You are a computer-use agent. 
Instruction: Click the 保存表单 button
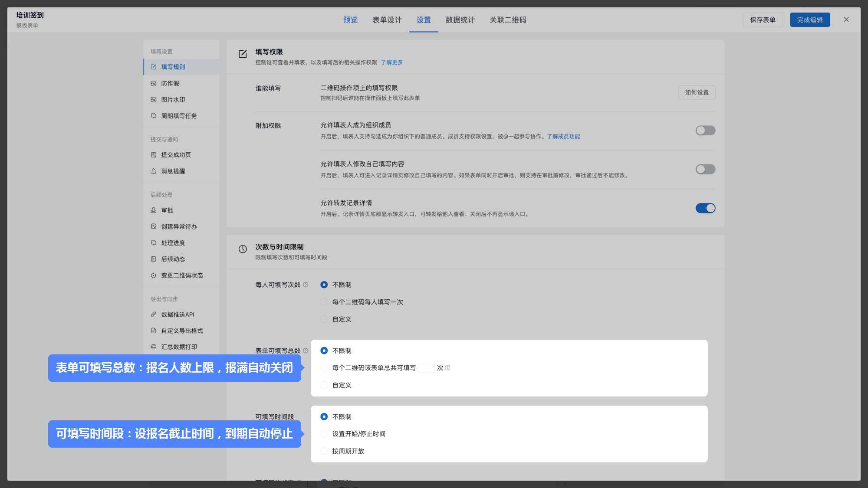[x=763, y=20]
